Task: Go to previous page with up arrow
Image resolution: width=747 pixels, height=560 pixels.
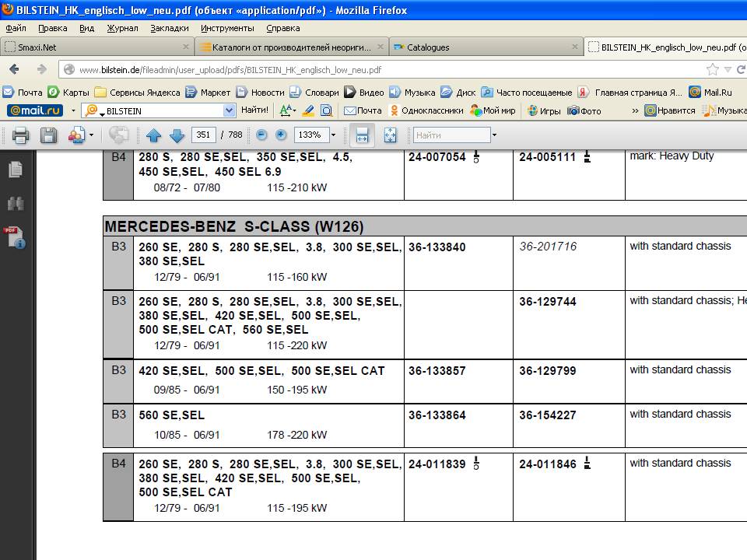Action: point(153,135)
